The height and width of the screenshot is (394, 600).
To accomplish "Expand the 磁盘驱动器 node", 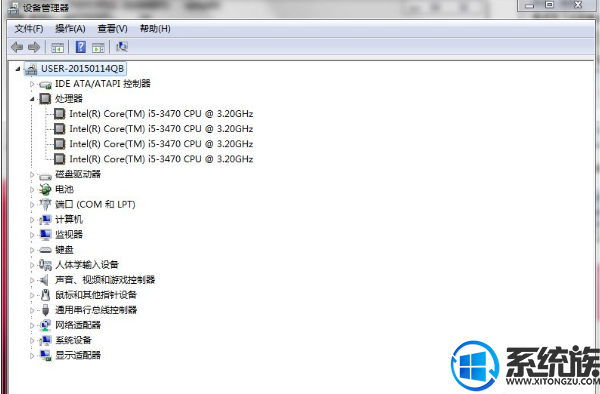I will point(32,174).
